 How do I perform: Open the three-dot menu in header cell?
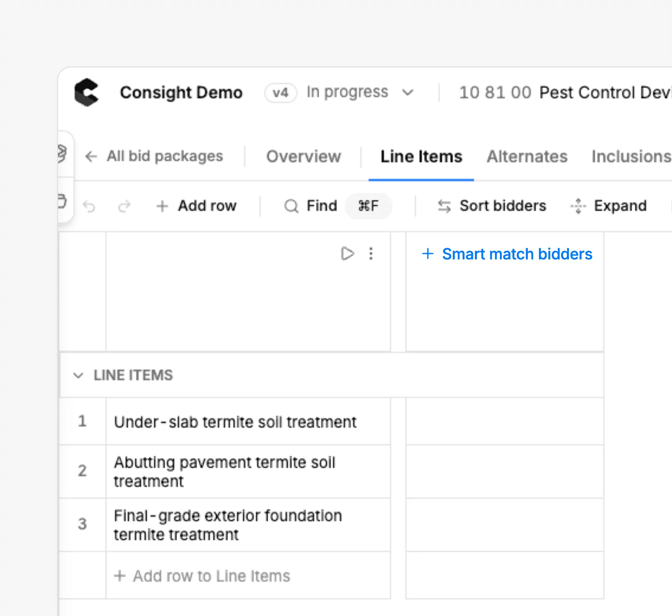[x=371, y=254]
